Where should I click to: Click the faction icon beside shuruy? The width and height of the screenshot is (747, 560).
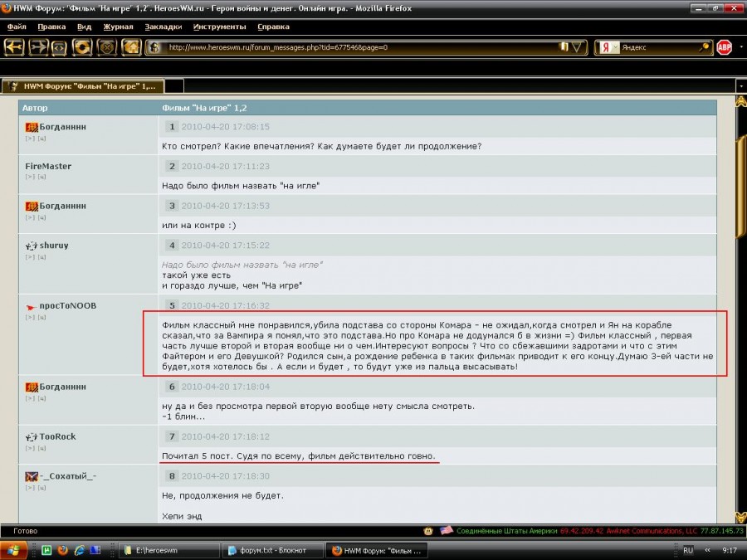coord(32,246)
